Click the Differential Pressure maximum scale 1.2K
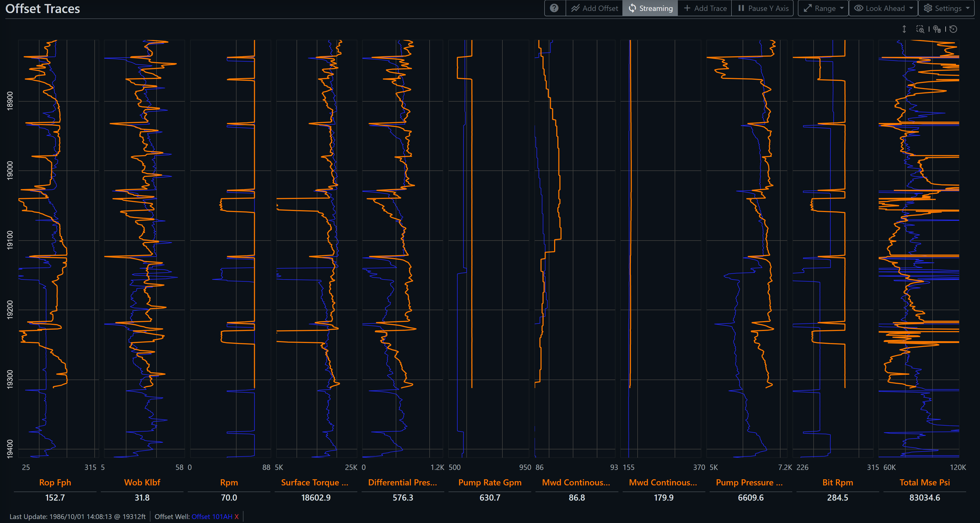 pos(438,467)
